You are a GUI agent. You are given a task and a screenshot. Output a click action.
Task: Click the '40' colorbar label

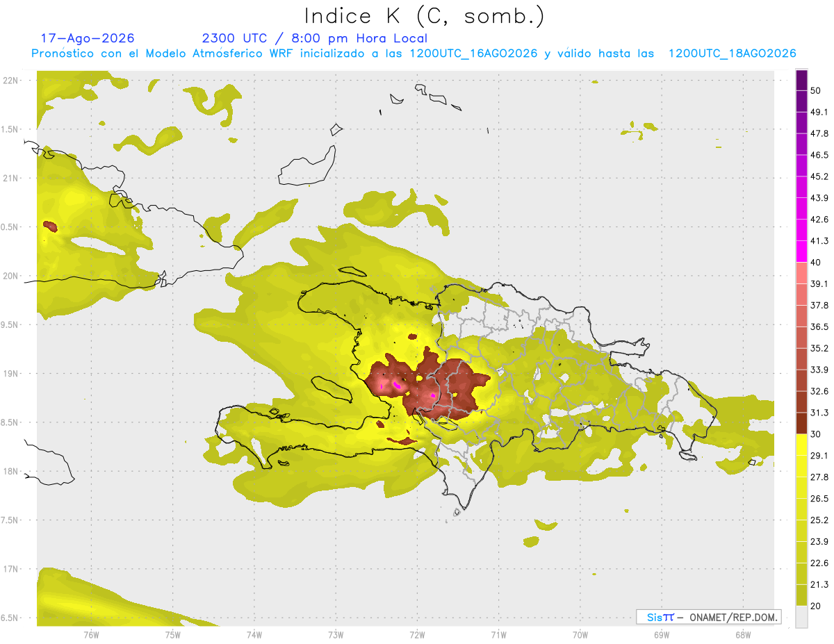pyautogui.click(x=816, y=262)
